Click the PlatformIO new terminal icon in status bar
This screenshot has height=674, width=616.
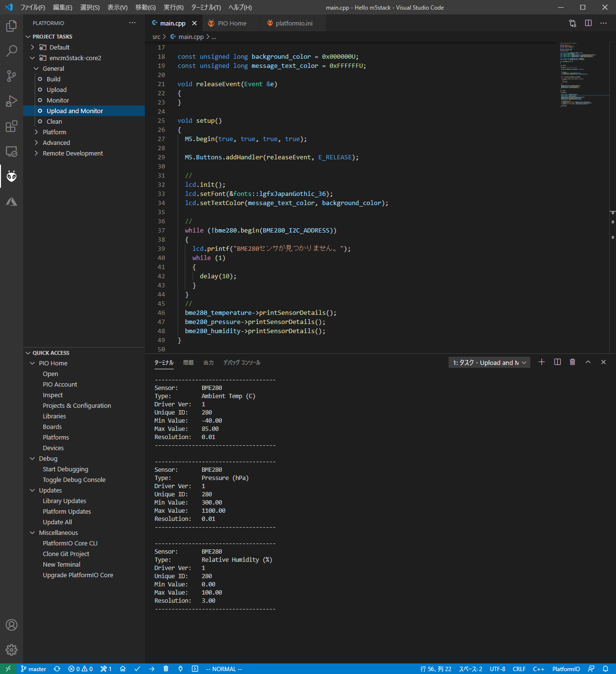click(x=195, y=669)
